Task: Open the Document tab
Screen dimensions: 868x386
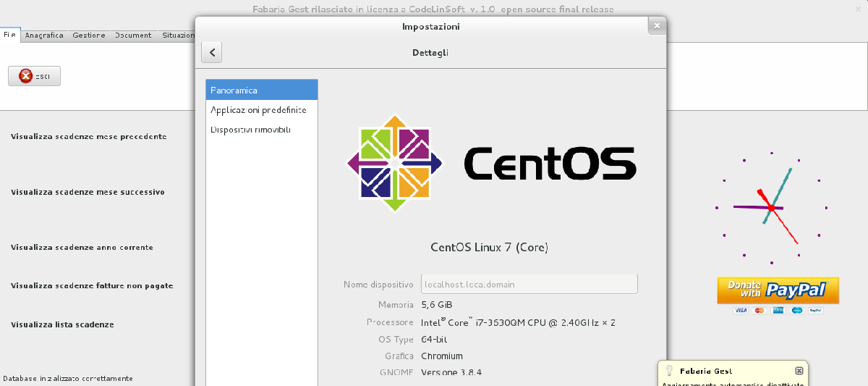Action: point(133,35)
